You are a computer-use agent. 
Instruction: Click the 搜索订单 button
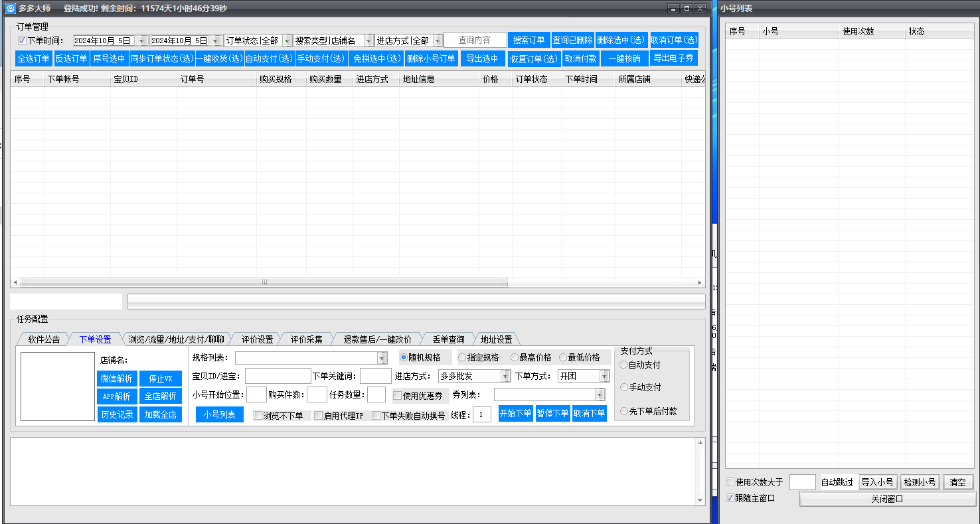click(x=529, y=41)
